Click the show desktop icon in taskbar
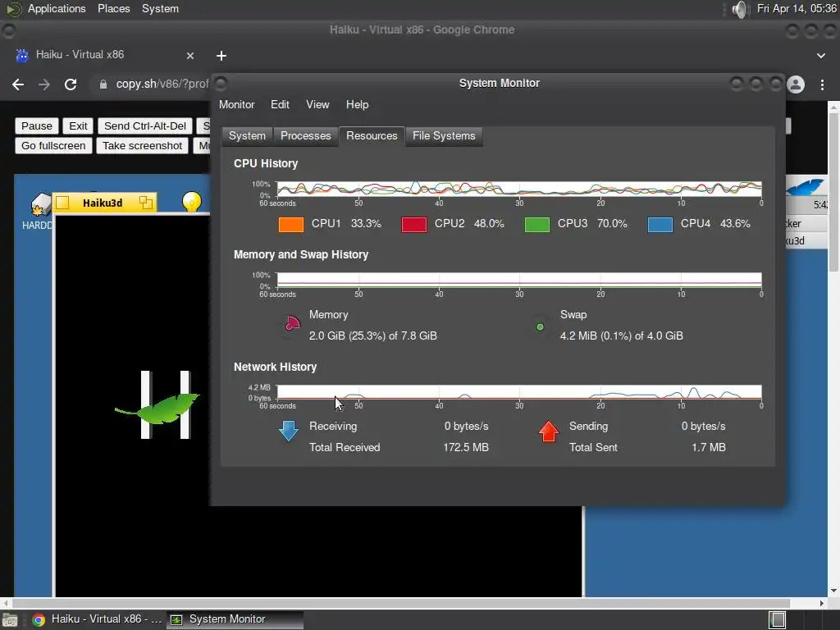The width and height of the screenshot is (840, 630). coord(10,620)
